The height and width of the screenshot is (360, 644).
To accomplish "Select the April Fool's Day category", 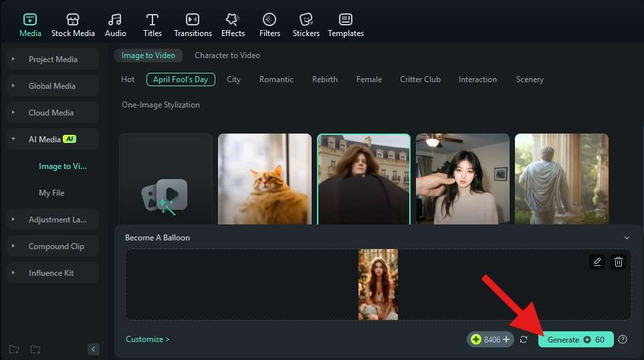I will tap(181, 79).
